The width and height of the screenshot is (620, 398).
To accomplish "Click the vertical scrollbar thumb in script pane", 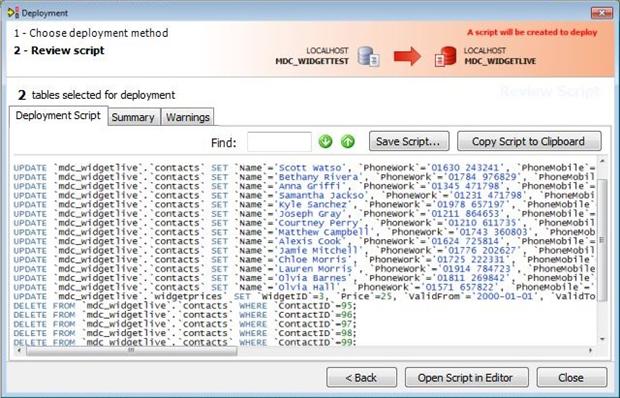I will point(602,240).
